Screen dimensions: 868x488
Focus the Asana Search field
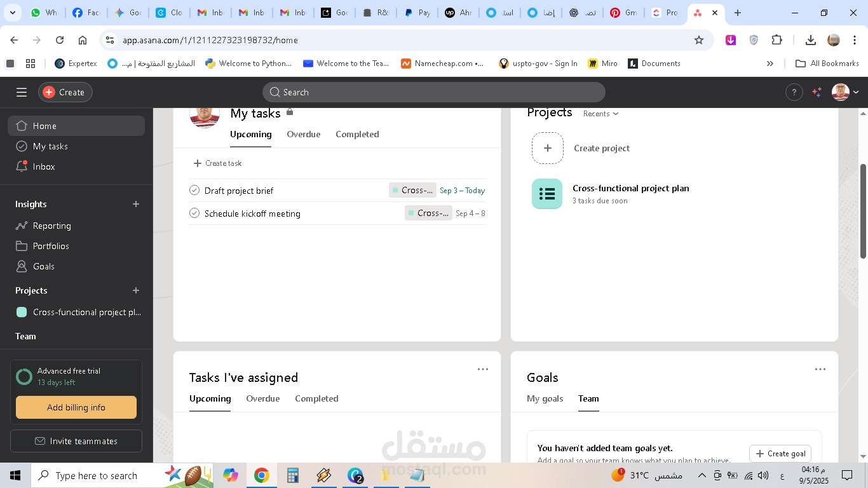click(x=434, y=92)
